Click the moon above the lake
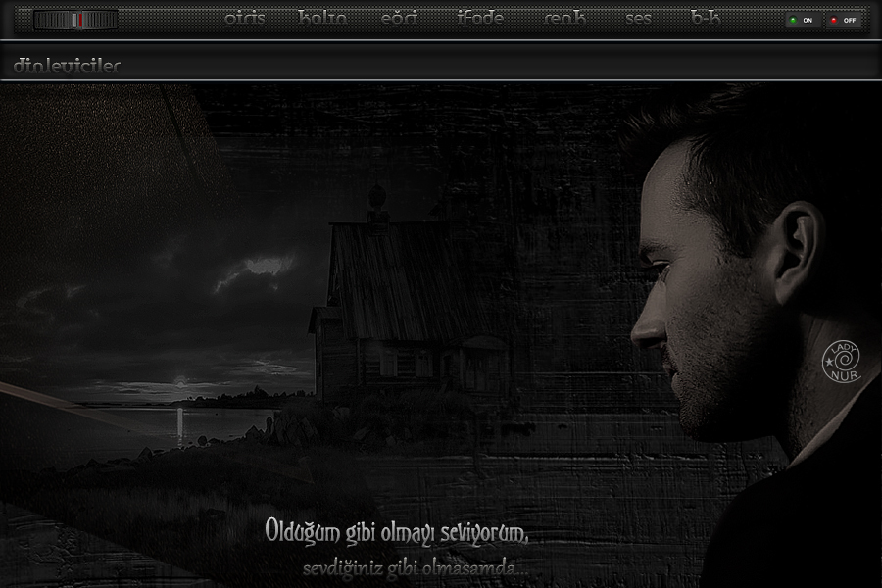 coord(178,379)
